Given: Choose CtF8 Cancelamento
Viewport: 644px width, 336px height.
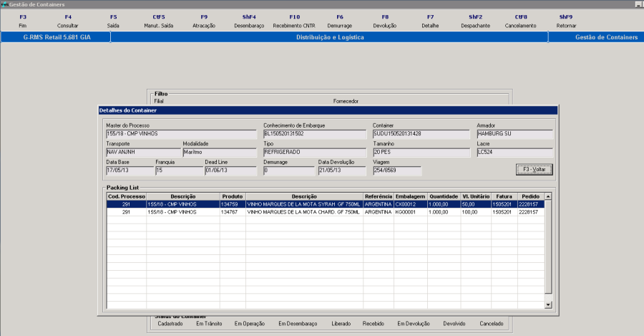Looking at the screenshot, I should pyautogui.click(x=521, y=21).
